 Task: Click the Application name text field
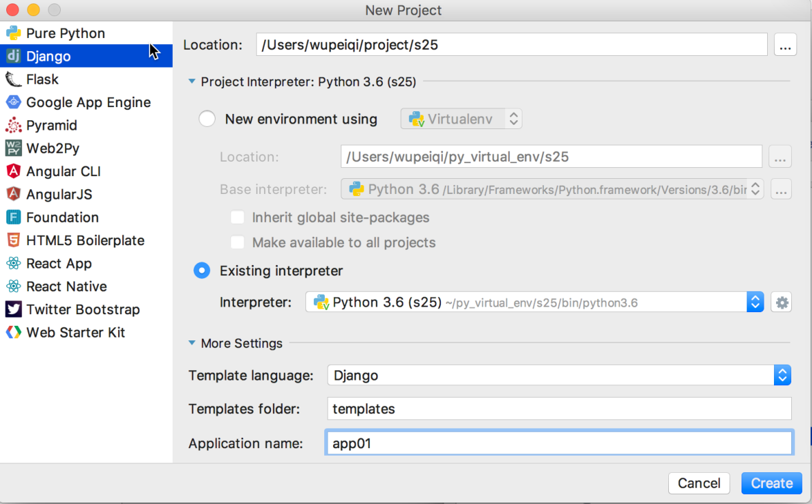(558, 443)
